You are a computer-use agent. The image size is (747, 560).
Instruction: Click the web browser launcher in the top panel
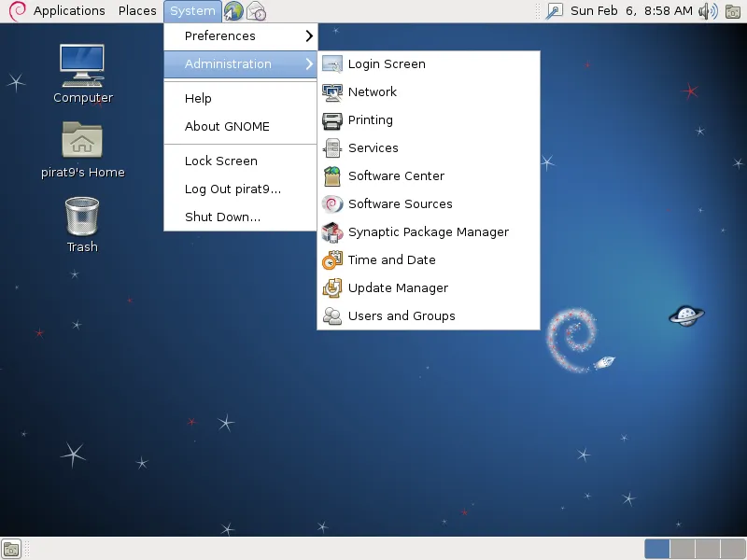pyautogui.click(x=233, y=11)
